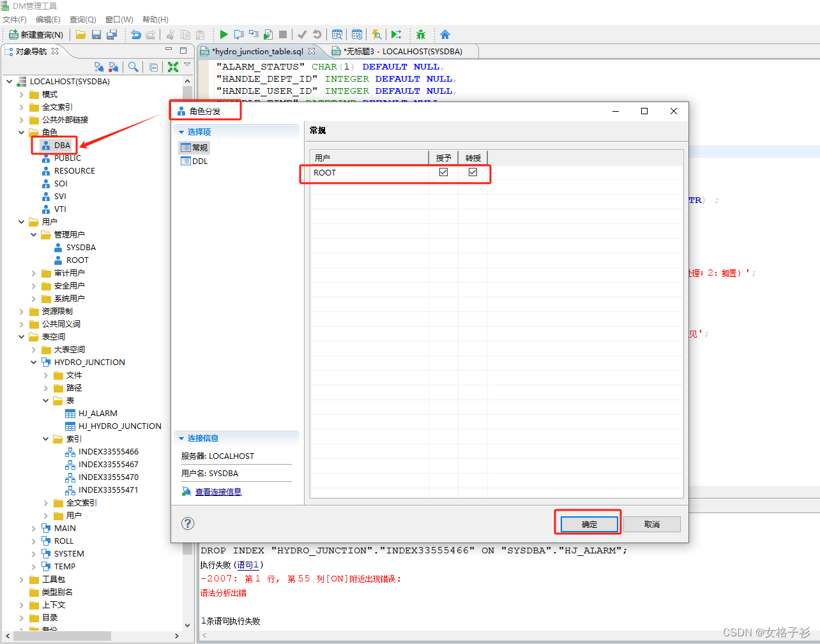The width and height of the screenshot is (820, 644).
Task: Switch to hydro_junction_table.sql tab
Action: (x=257, y=51)
